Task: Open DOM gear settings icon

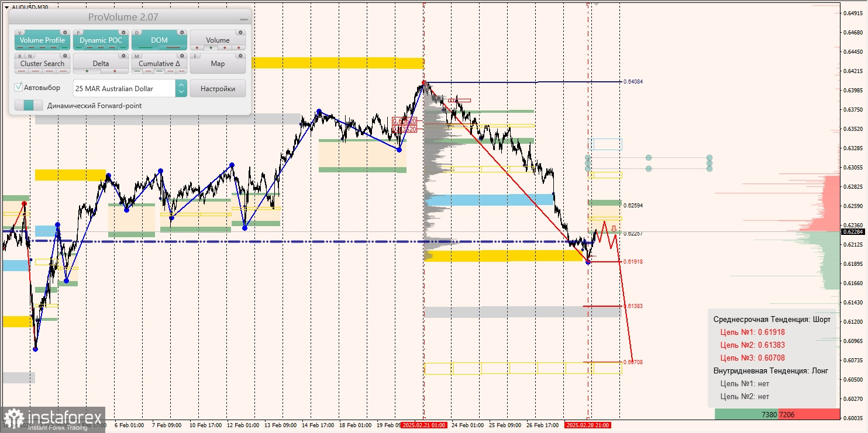Action: click(x=182, y=32)
